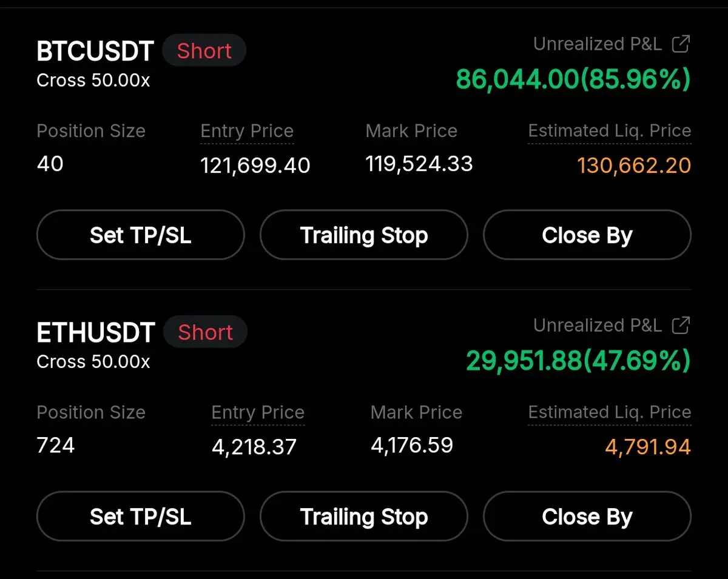Tap the green BTCUSDT P&L value 86,044.00
Viewport: 728px width, 579px height.
[x=517, y=79]
